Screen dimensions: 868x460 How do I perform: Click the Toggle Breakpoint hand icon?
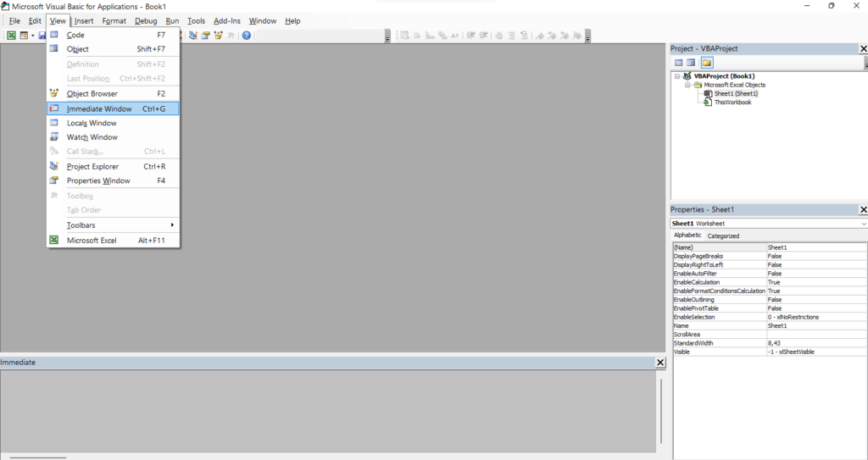click(498, 36)
